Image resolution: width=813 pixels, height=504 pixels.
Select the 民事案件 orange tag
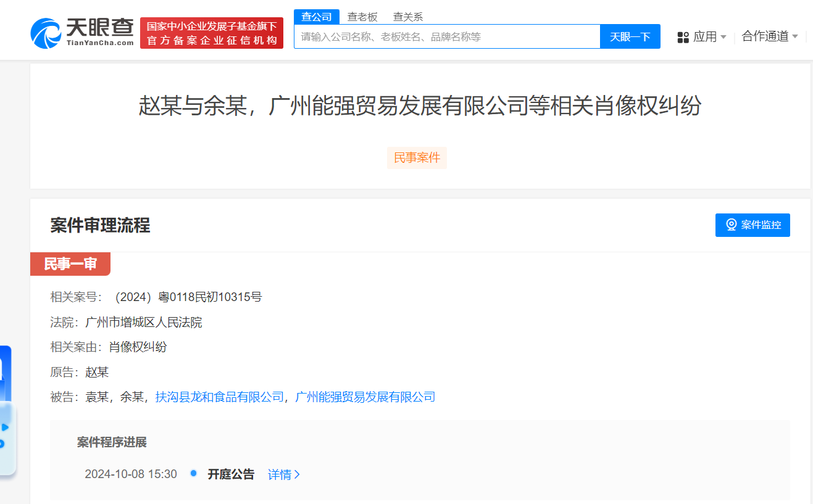417,158
